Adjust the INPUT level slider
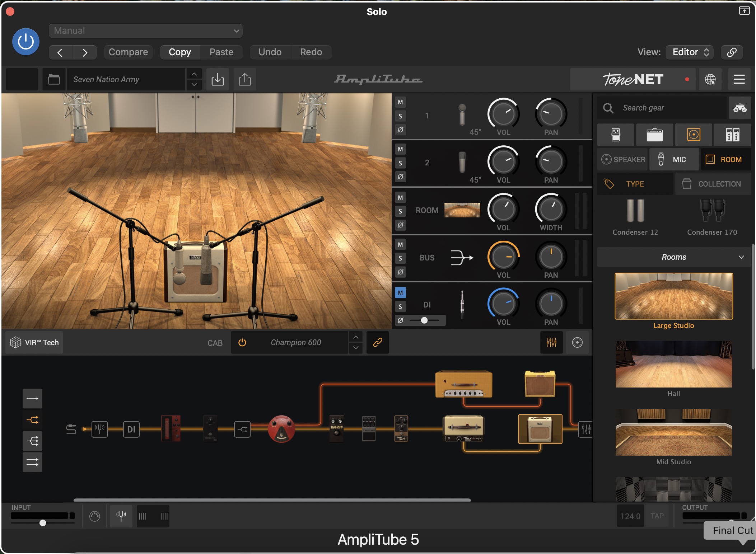Screen dimensions: 756x554 [x=43, y=523]
